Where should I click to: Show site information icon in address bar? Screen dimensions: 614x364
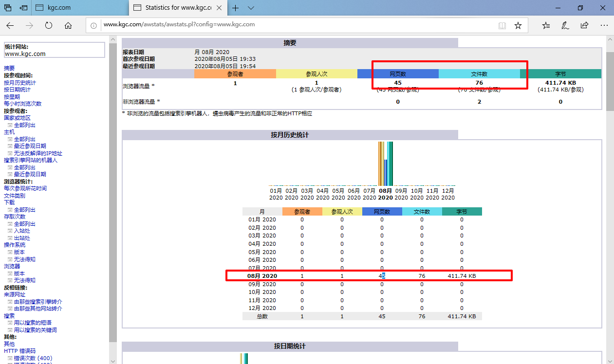point(95,25)
